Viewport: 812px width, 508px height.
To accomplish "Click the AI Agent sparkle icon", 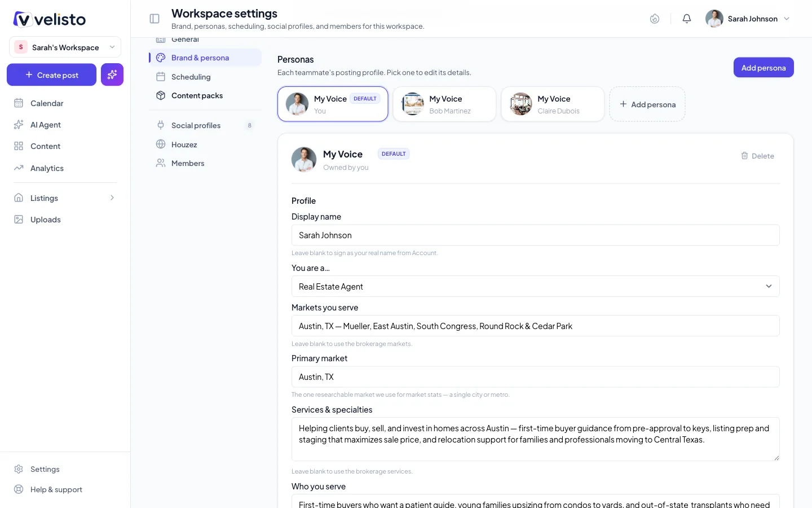I will 19,124.
